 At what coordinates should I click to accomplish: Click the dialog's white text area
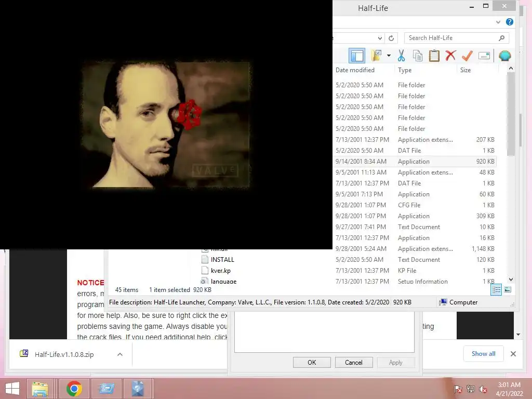tap(324, 332)
